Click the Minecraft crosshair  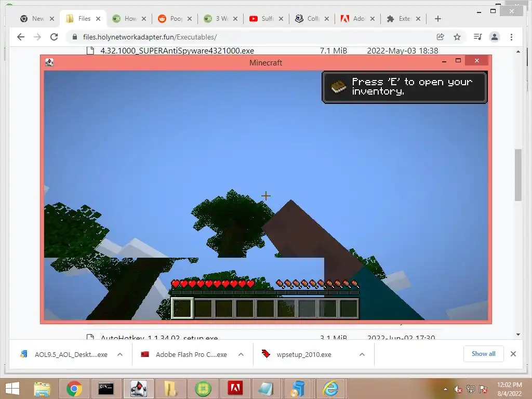click(266, 196)
